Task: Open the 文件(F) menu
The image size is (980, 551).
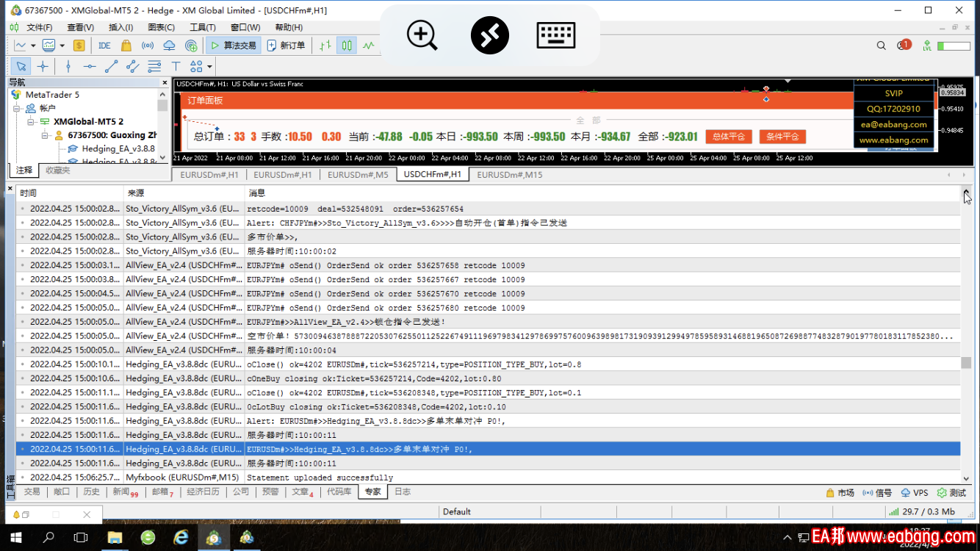Action: pos(39,27)
